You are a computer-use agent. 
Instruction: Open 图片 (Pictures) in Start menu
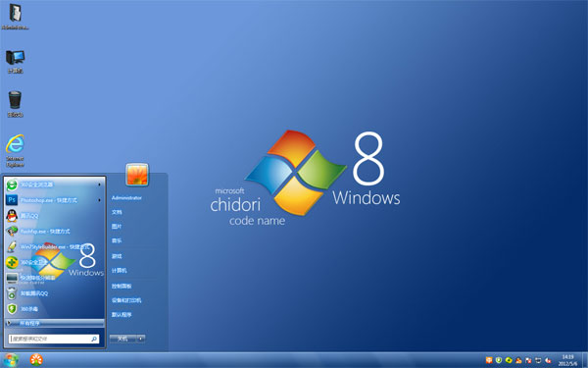click(117, 227)
